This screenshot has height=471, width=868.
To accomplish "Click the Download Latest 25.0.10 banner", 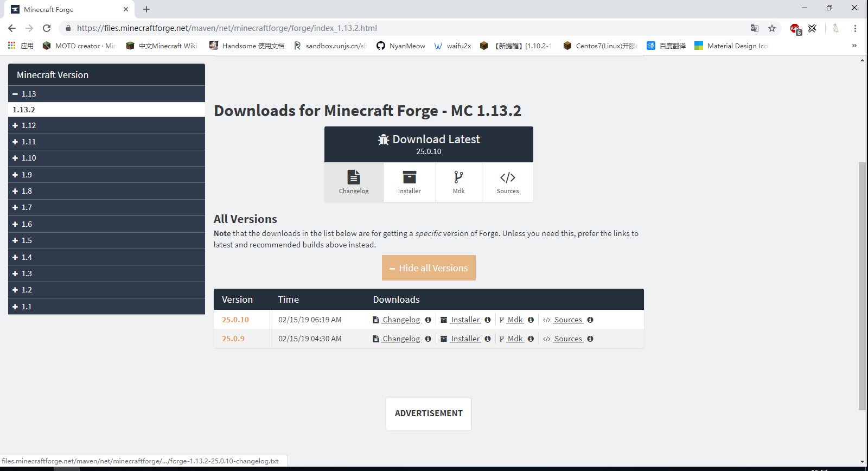I will (429, 144).
